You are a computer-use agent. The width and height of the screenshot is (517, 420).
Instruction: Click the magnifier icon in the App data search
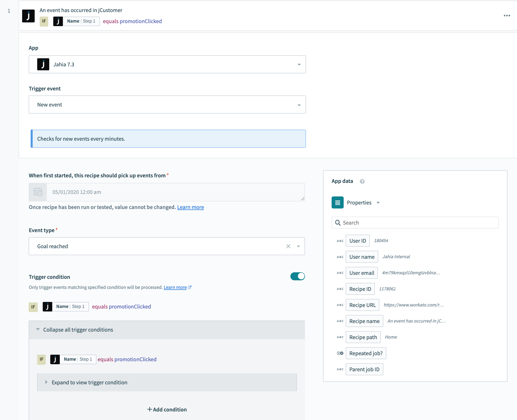338,223
